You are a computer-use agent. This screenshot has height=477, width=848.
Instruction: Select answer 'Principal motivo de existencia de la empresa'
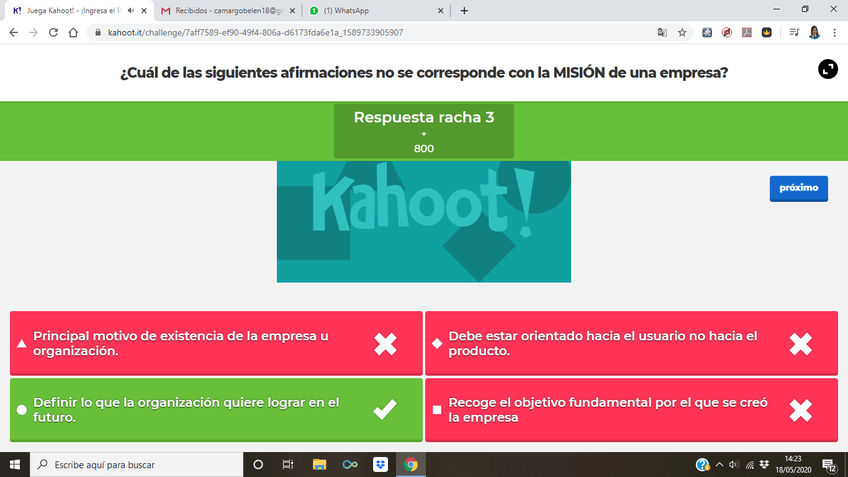pos(216,343)
